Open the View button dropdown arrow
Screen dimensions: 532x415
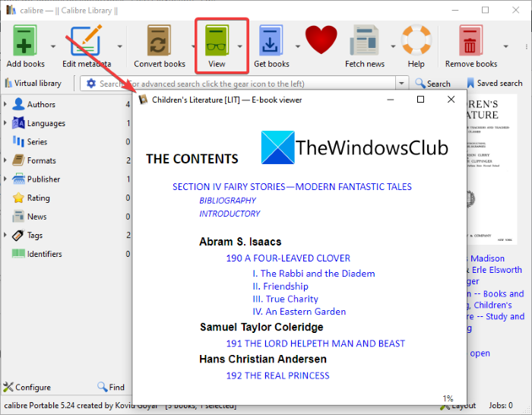click(240, 46)
